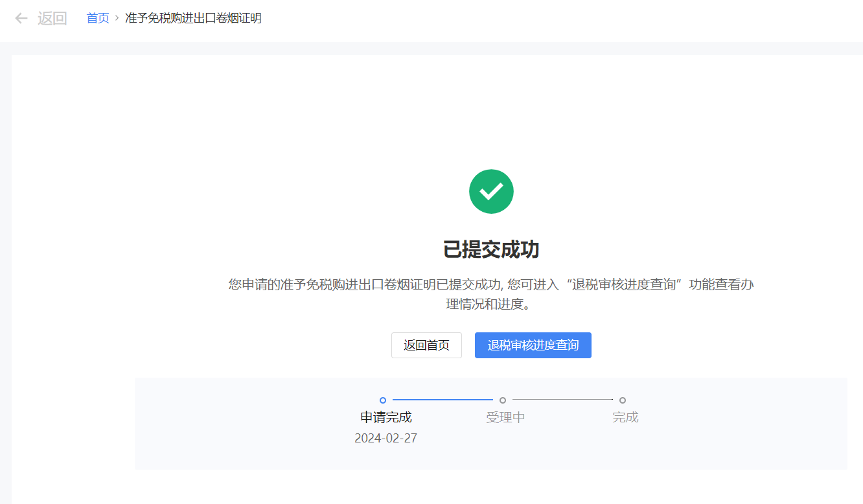Click the 准予免税购进出口卷烟证明 breadcrumb title
The height and width of the screenshot is (504, 863).
pos(193,18)
